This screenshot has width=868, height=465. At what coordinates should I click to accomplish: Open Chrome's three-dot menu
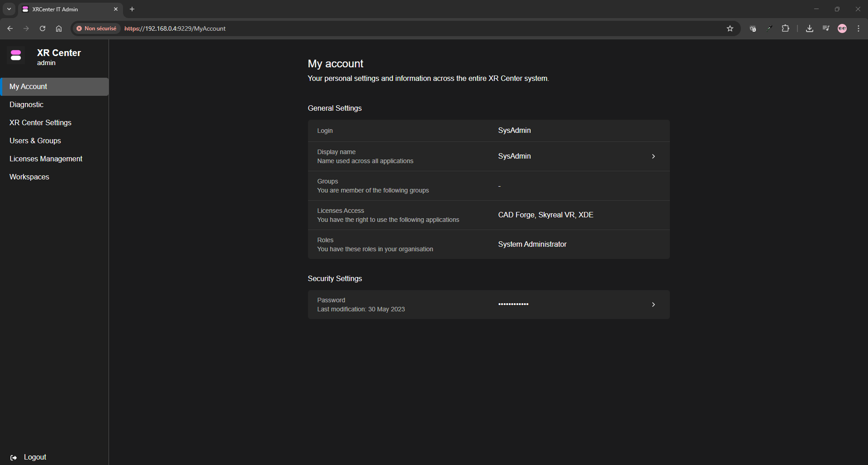(858, 28)
